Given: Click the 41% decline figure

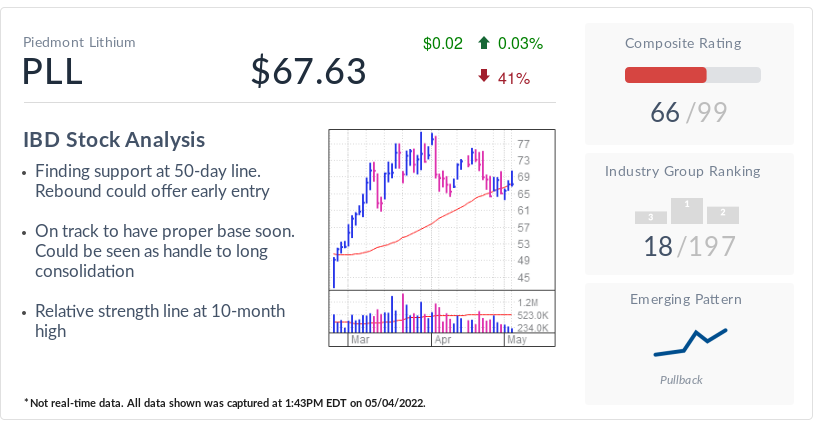Looking at the screenshot, I should (513, 77).
